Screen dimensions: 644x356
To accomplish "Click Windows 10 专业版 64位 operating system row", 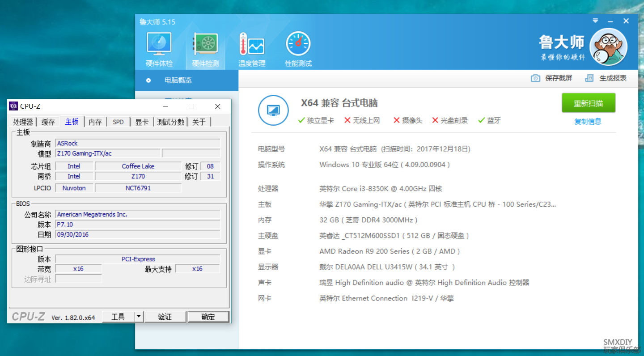I will point(385,165).
